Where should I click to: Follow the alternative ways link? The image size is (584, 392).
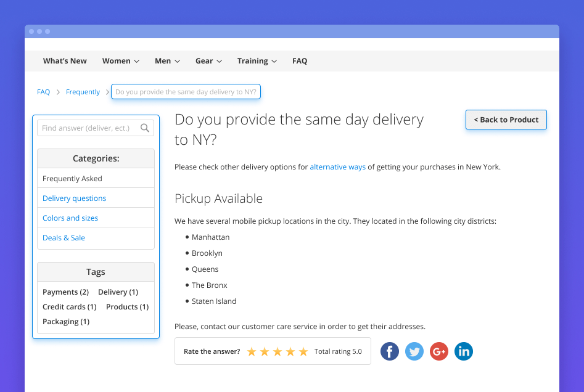[x=337, y=167]
